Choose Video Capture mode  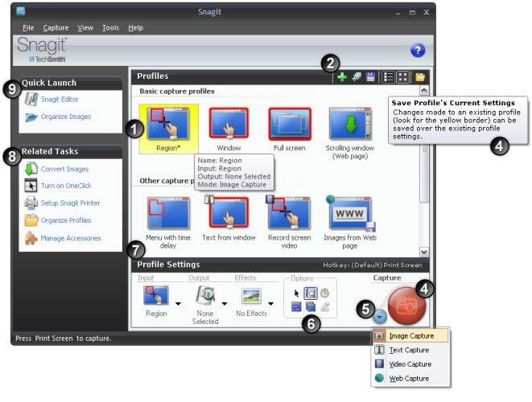(x=410, y=364)
